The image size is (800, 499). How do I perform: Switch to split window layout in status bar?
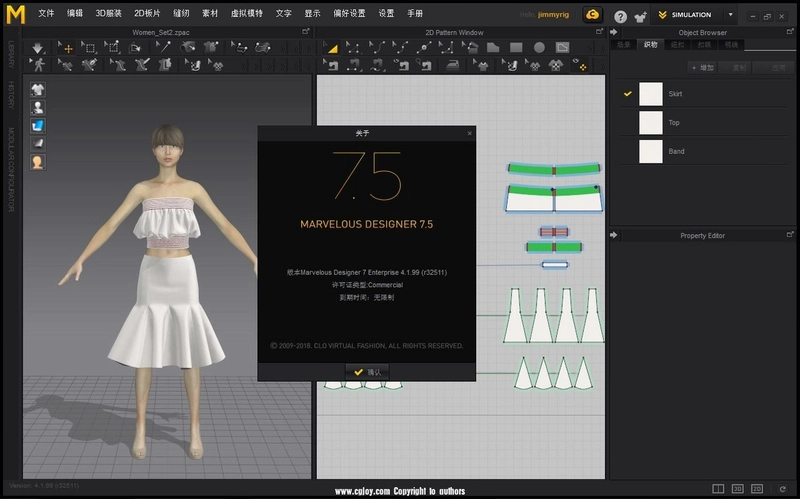click(x=718, y=489)
